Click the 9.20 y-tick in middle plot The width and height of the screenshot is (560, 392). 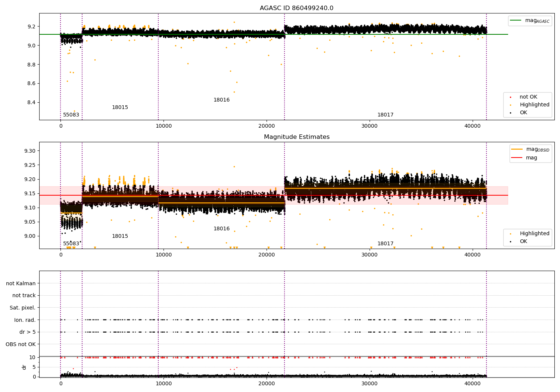pos(30,180)
